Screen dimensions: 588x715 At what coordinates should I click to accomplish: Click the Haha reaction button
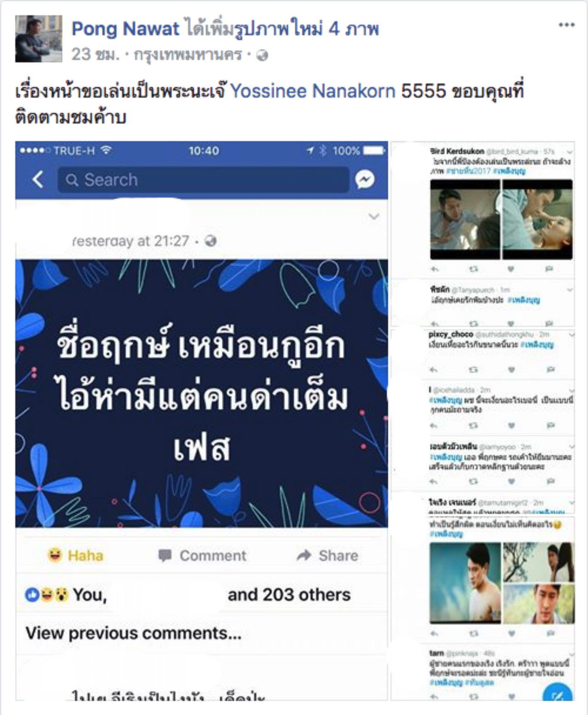76,556
